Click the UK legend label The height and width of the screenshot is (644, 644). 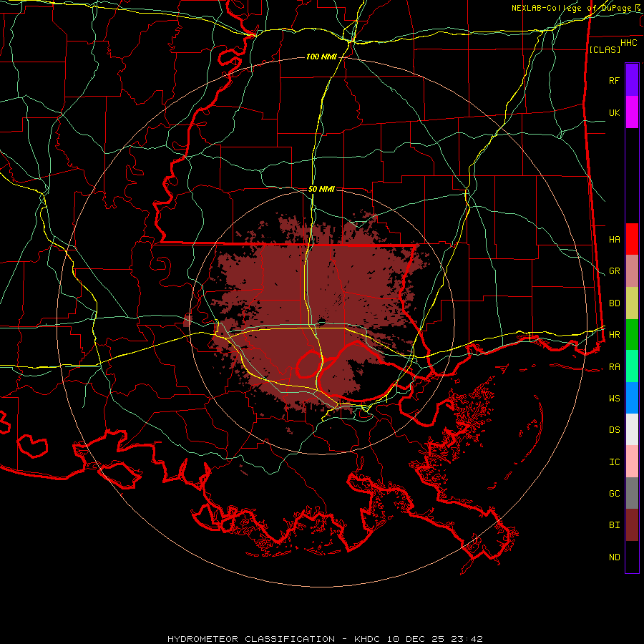(x=614, y=112)
